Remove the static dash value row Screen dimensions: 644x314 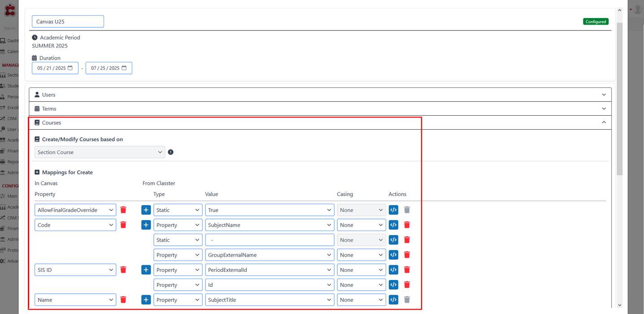click(407, 240)
